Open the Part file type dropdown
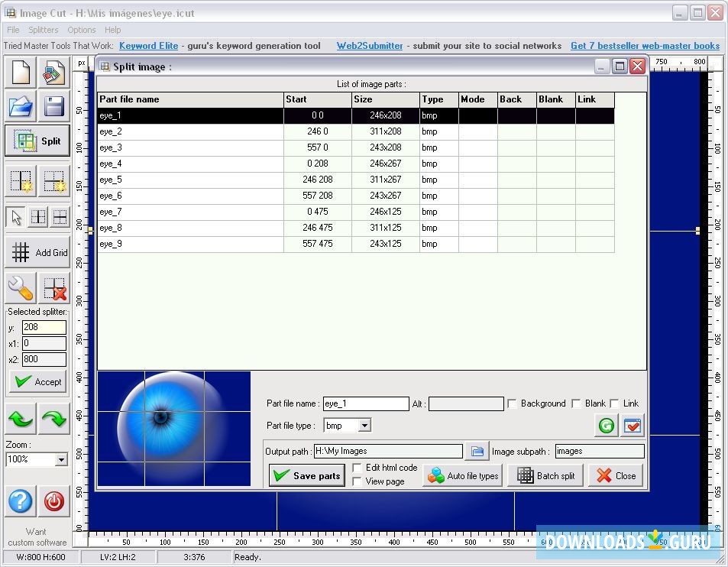This screenshot has width=728, height=567. [364, 426]
